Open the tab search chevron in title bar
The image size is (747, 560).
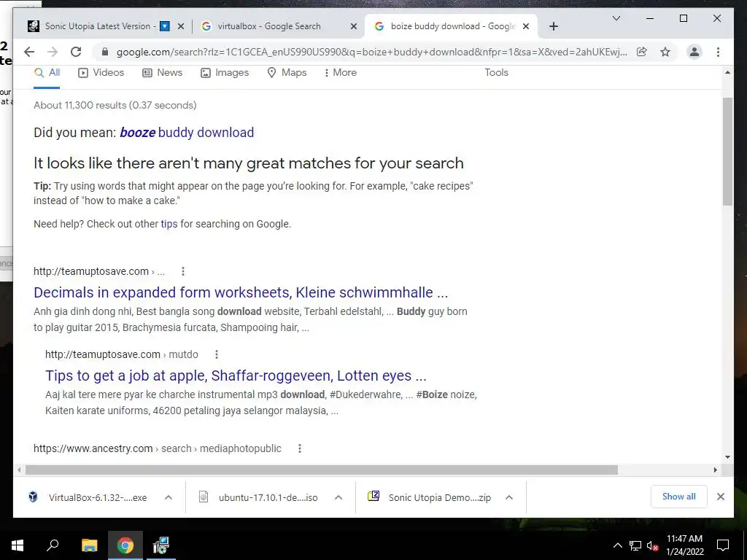616,18
